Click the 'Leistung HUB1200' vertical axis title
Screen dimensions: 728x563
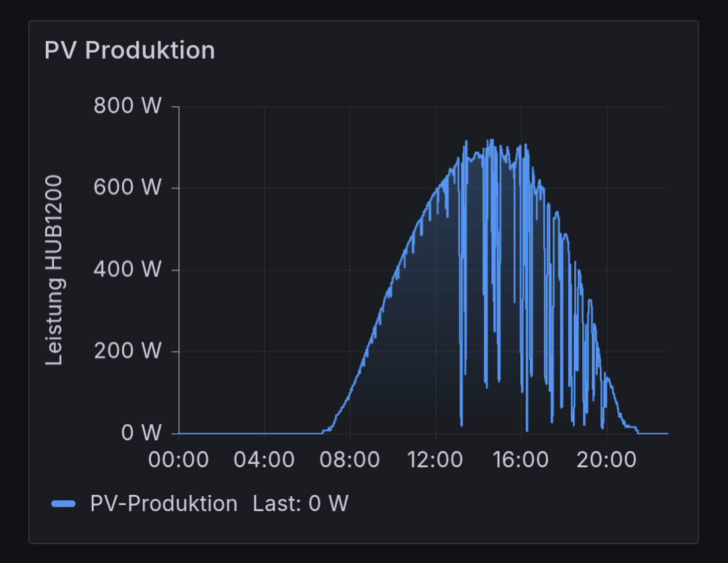(54, 270)
